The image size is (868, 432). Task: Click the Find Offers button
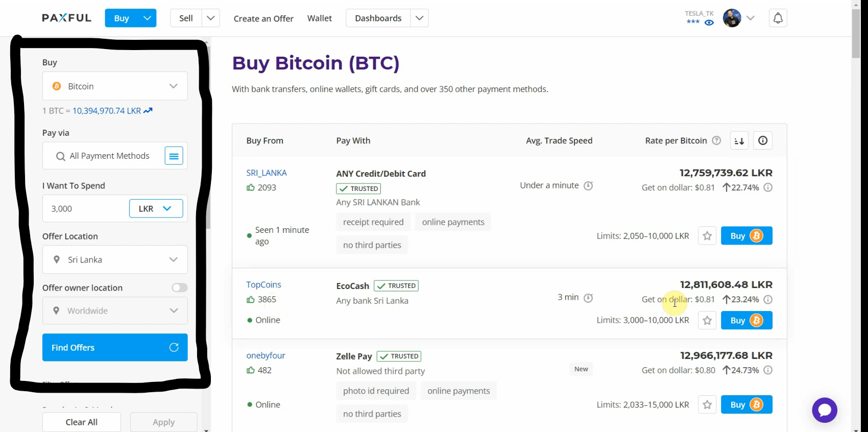(x=115, y=347)
